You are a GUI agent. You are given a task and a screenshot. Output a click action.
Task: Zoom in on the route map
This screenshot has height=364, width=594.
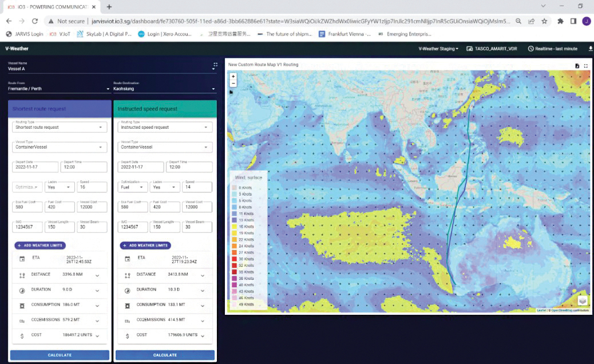click(233, 76)
